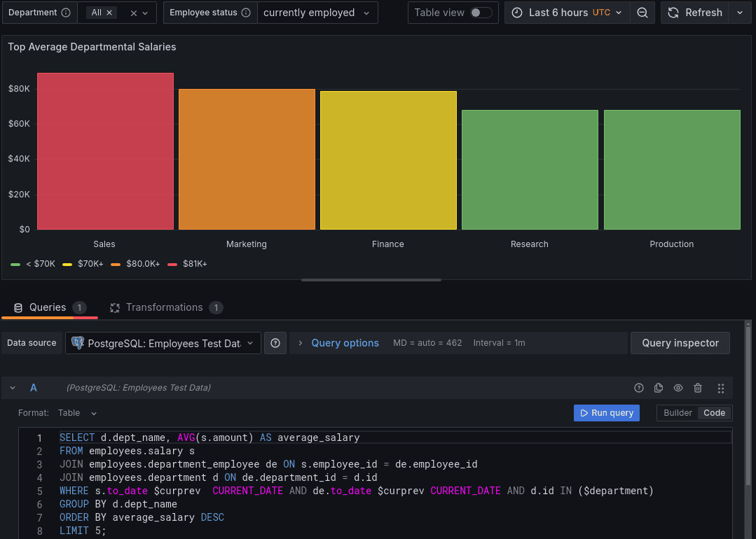
Task: Duplicate query A using the copy icon
Action: point(658,387)
